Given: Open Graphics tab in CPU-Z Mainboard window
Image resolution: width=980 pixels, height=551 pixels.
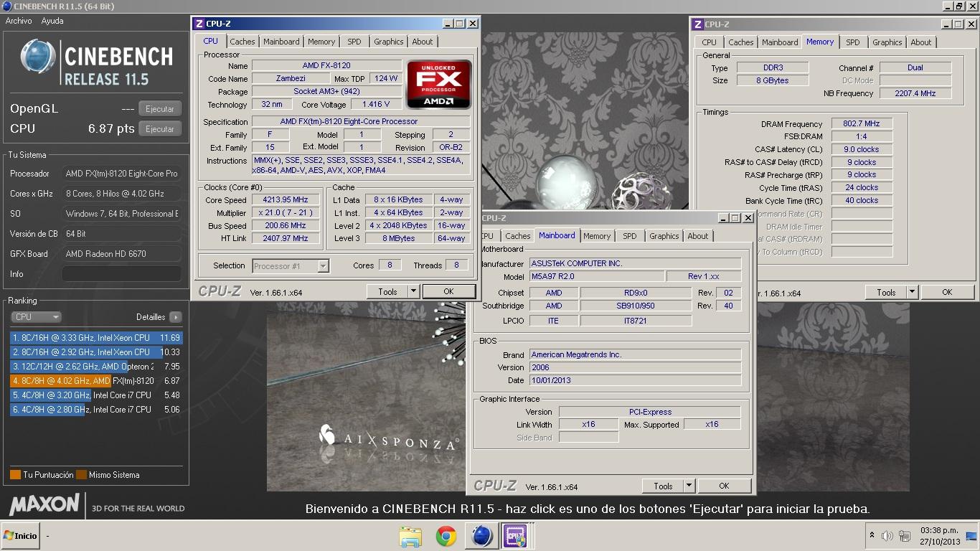Looking at the screenshot, I should click(664, 236).
